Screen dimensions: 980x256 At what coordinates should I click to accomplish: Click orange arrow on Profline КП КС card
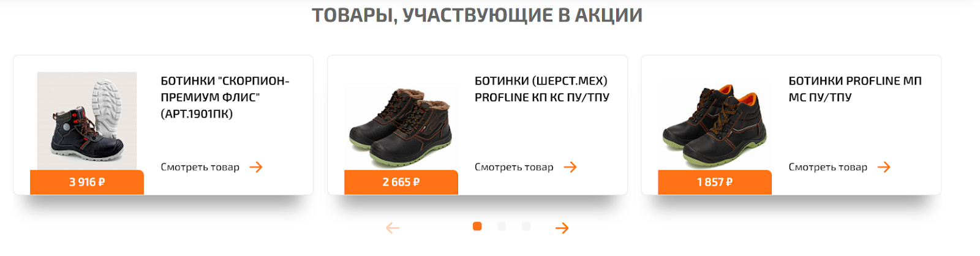pyautogui.click(x=570, y=167)
